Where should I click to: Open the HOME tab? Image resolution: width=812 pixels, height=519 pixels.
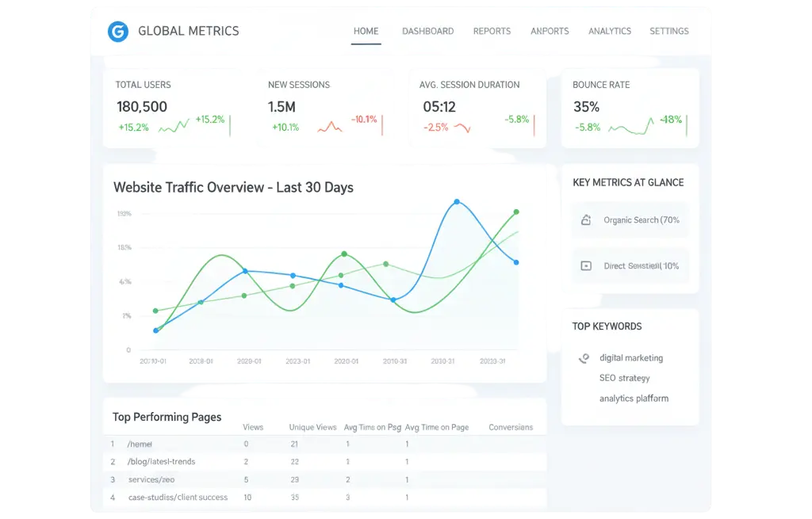pos(366,31)
